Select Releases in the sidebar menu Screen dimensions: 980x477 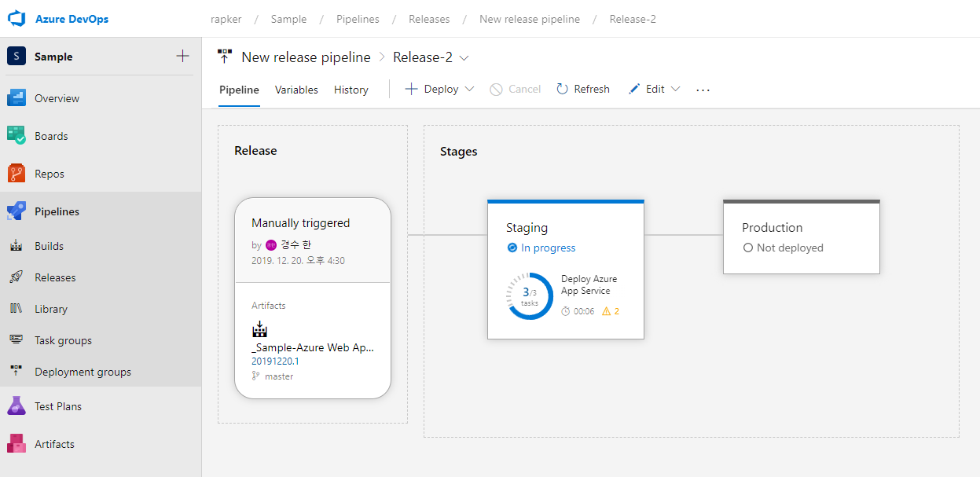tap(101, 277)
